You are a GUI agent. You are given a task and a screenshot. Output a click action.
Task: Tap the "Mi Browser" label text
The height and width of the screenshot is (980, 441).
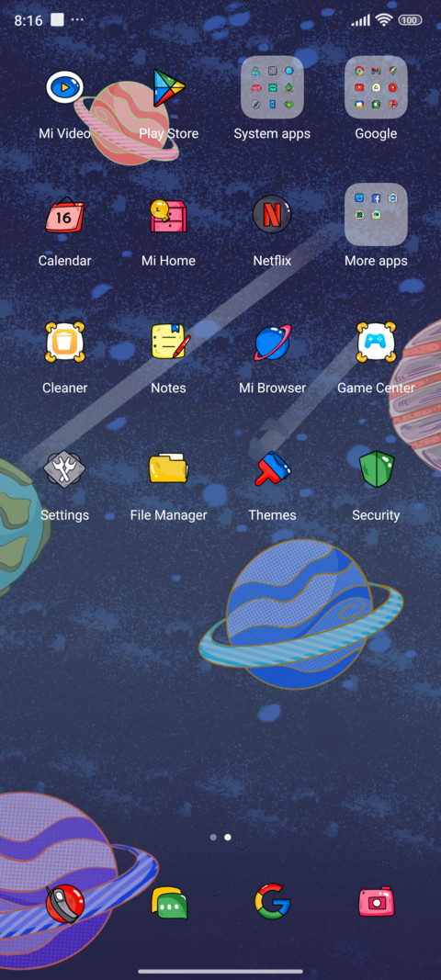tap(272, 389)
